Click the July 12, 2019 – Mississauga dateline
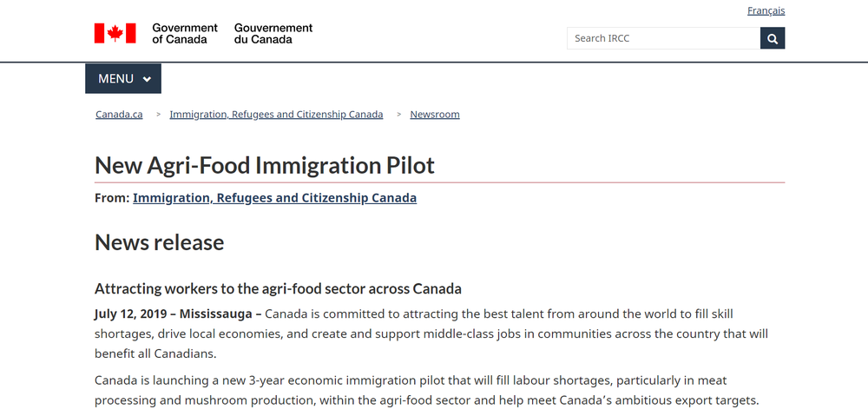 (178, 314)
